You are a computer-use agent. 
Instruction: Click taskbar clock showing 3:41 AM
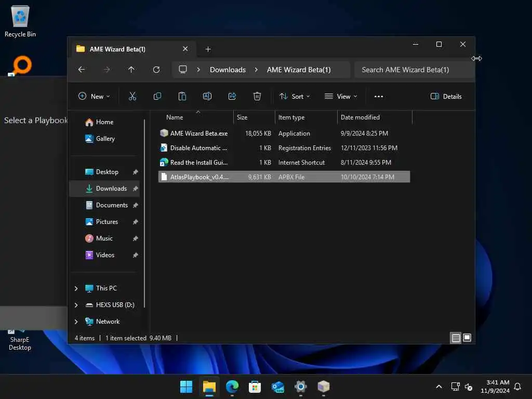(x=495, y=387)
